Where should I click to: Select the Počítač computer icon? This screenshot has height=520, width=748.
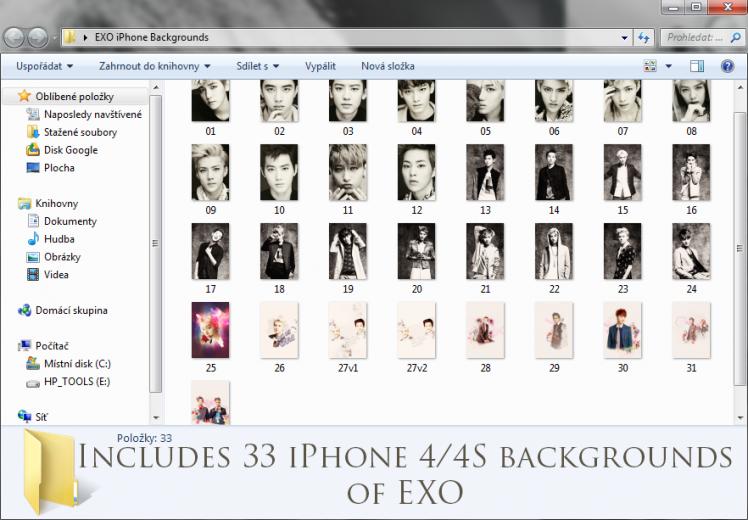24,346
